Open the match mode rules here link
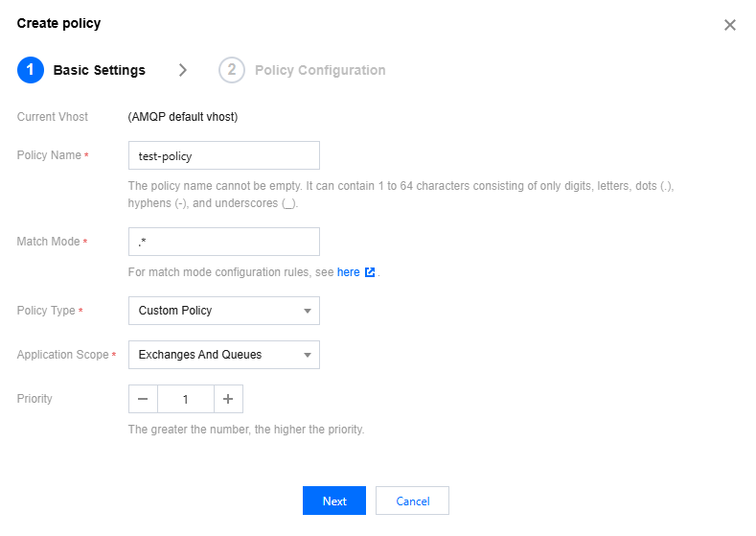Screen dimensions: 756x536 (349, 272)
